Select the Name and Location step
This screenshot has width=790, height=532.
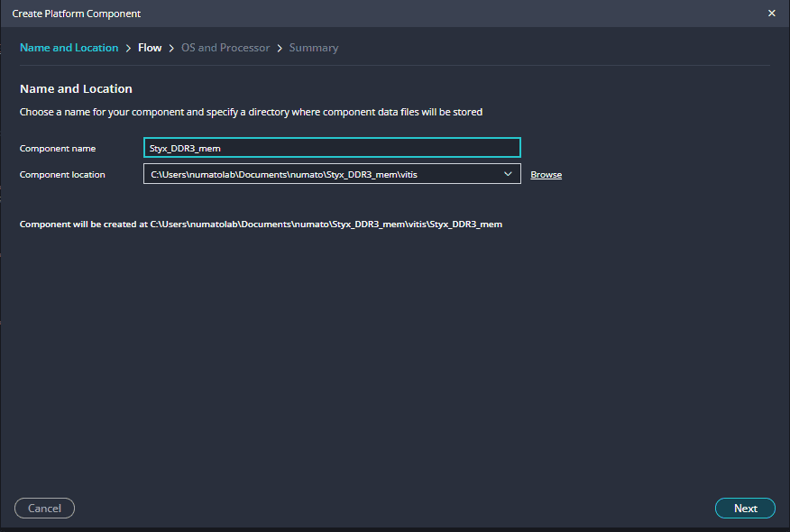[x=69, y=48]
